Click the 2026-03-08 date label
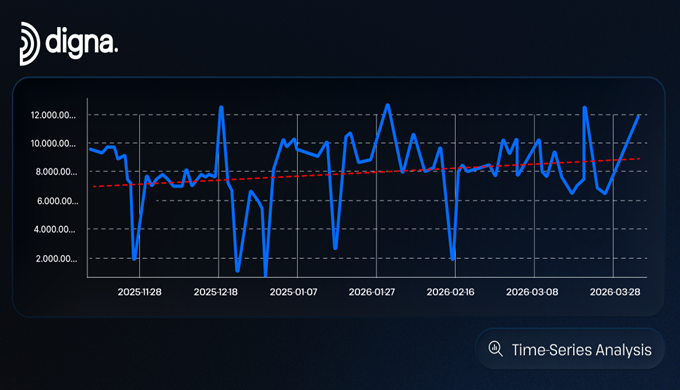This screenshot has width=680, height=390. [x=532, y=292]
